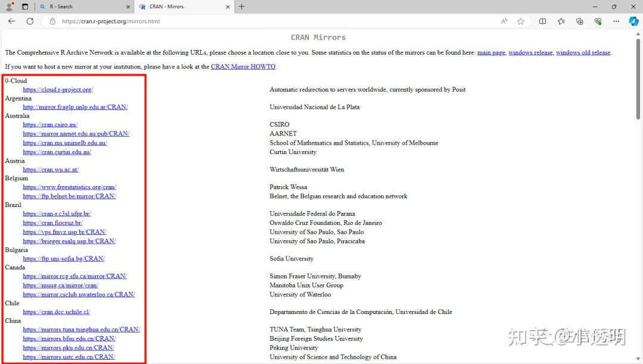Click the Australia country heading
Viewport: 643px width, 364px height.
[x=17, y=116]
